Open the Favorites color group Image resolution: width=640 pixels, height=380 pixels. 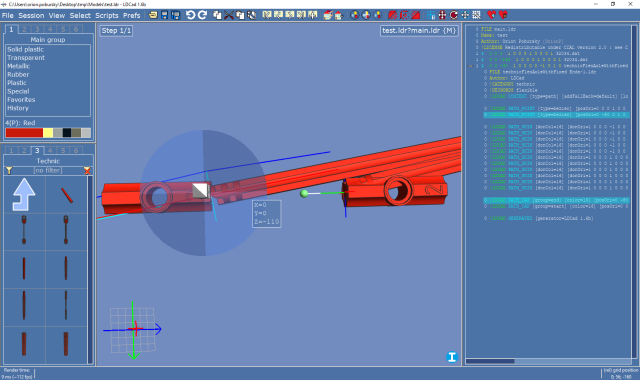pyautogui.click(x=21, y=100)
